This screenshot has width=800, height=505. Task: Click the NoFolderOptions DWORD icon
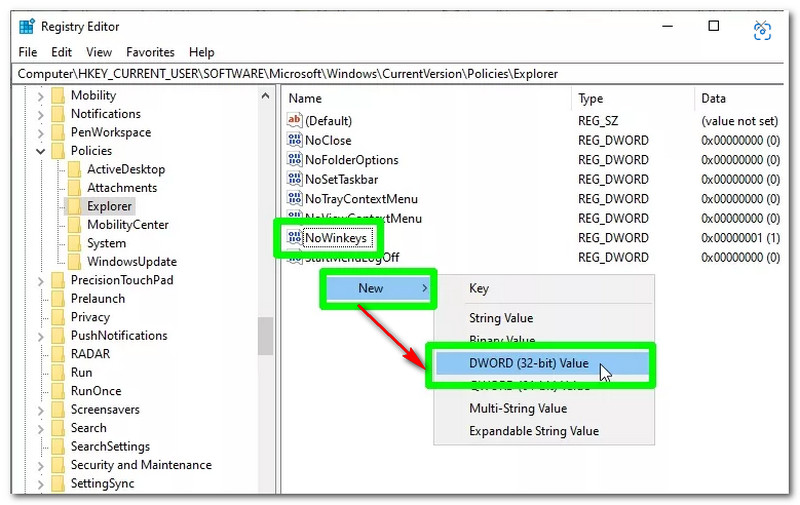pos(294,159)
